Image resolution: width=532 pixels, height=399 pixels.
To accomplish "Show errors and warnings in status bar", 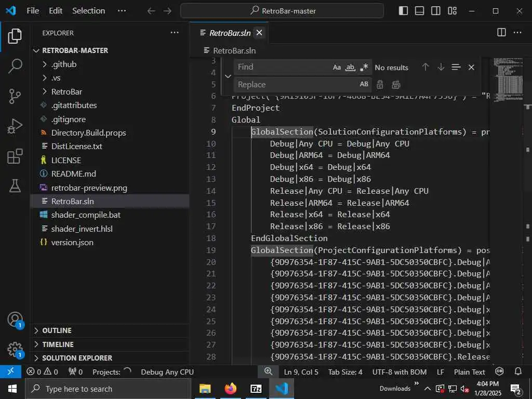I will coord(43,372).
